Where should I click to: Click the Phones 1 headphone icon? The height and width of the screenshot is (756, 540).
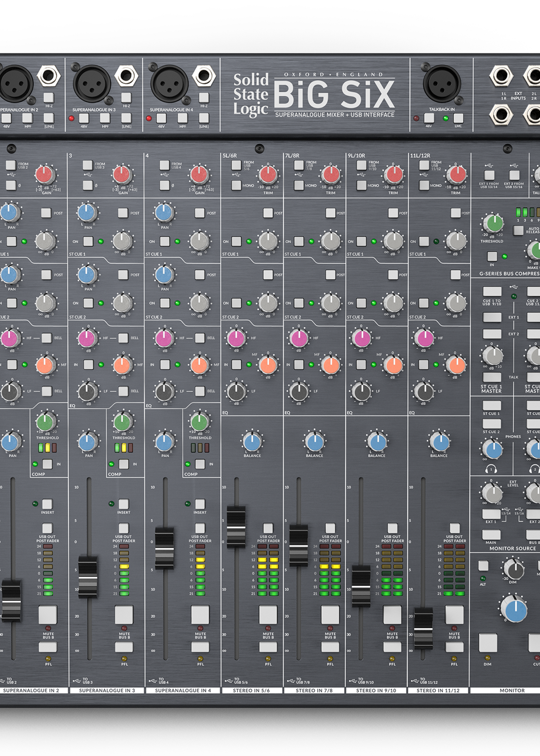pos(491,469)
